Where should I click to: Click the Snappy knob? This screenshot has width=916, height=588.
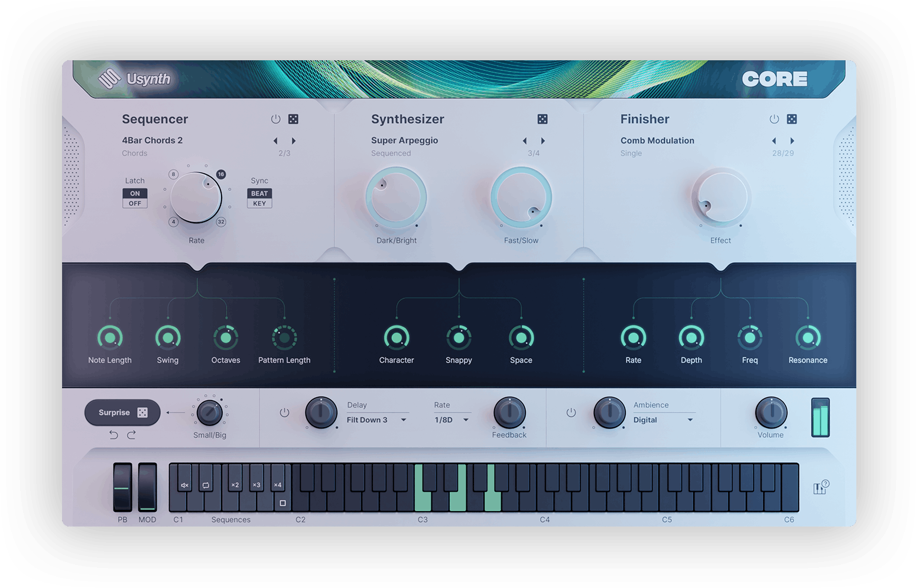459,337
